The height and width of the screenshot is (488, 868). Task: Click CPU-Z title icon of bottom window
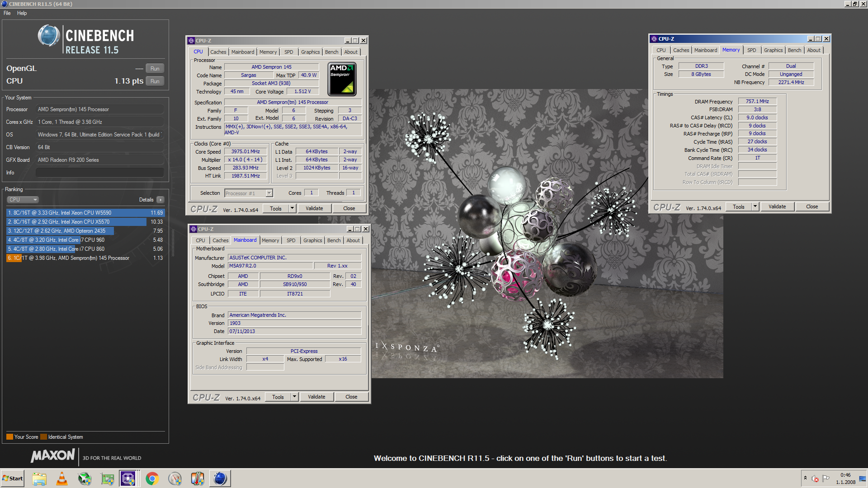(193, 229)
